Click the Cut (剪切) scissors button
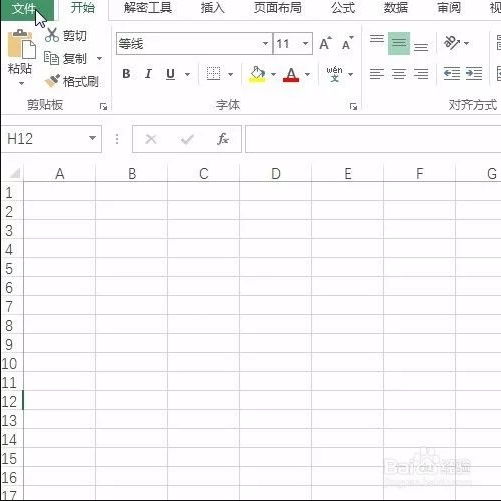The height and width of the screenshot is (501, 501). click(65, 35)
